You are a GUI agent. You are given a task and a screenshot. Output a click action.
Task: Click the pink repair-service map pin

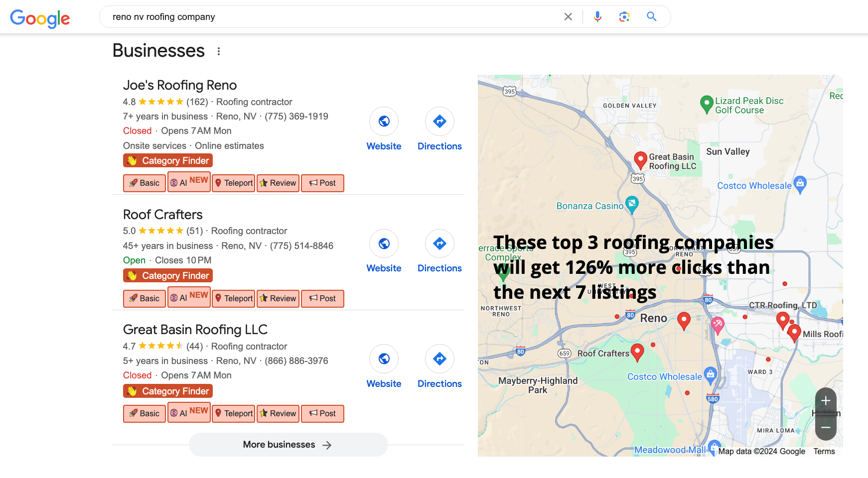click(717, 325)
